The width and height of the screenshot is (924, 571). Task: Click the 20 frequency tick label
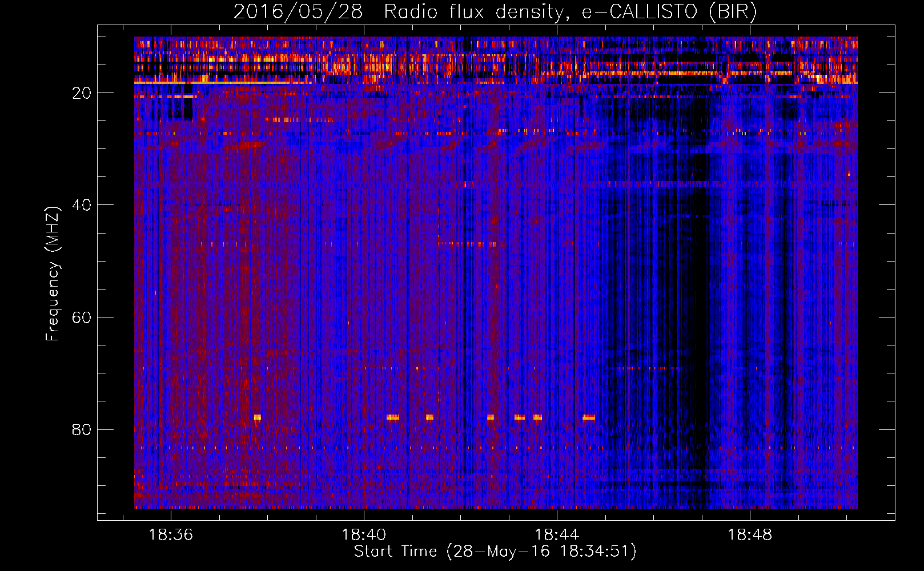coord(82,93)
